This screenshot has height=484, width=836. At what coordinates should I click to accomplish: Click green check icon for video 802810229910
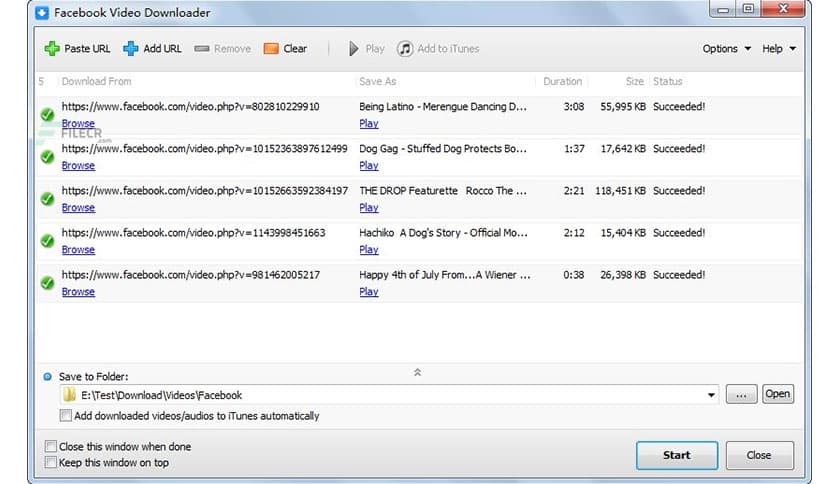[47, 115]
